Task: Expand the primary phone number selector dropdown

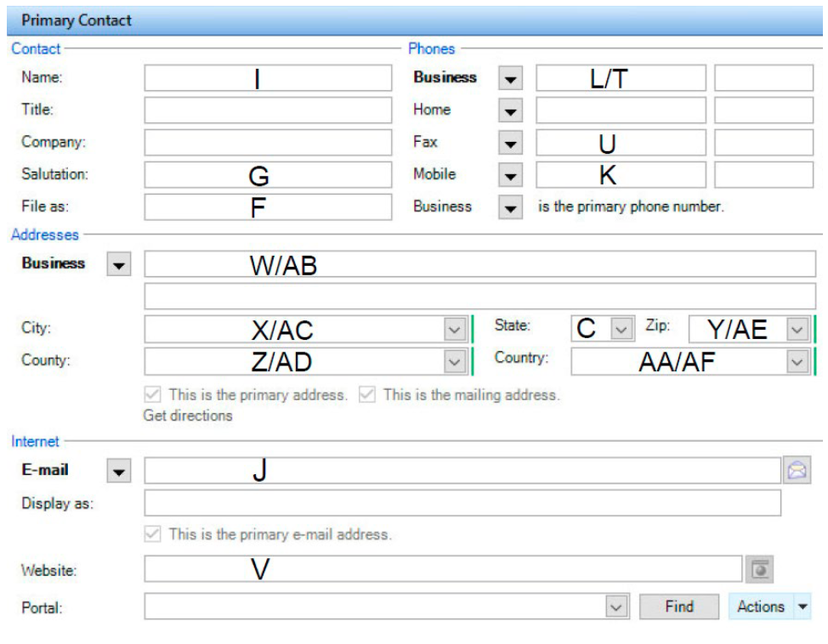Action: 510,207
